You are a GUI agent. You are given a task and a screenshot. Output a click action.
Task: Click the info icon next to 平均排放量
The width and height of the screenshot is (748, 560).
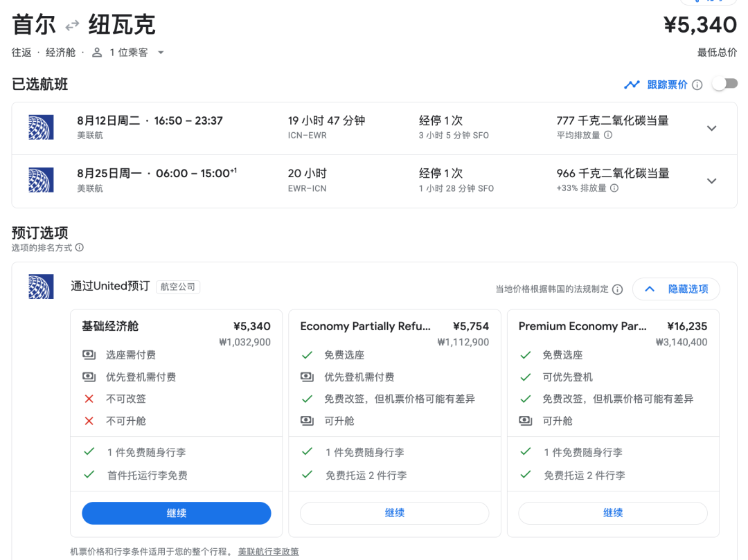point(608,136)
